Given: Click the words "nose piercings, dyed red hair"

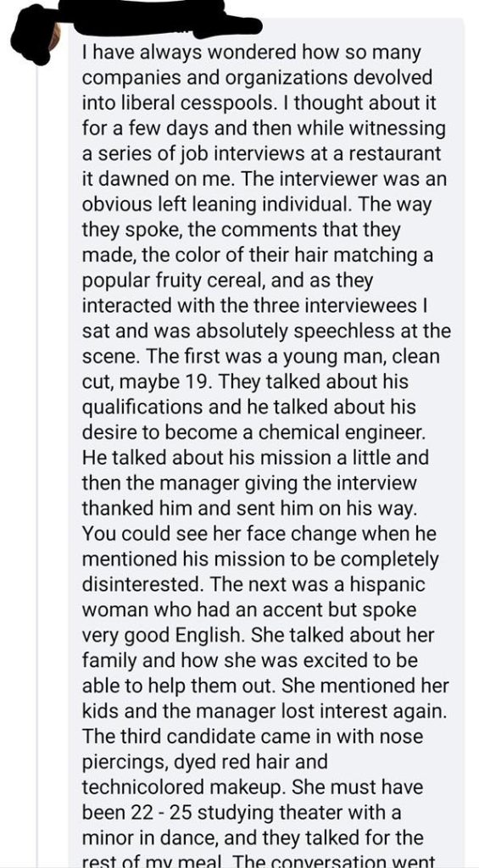Looking at the screenshot, I should pos(253,751).
